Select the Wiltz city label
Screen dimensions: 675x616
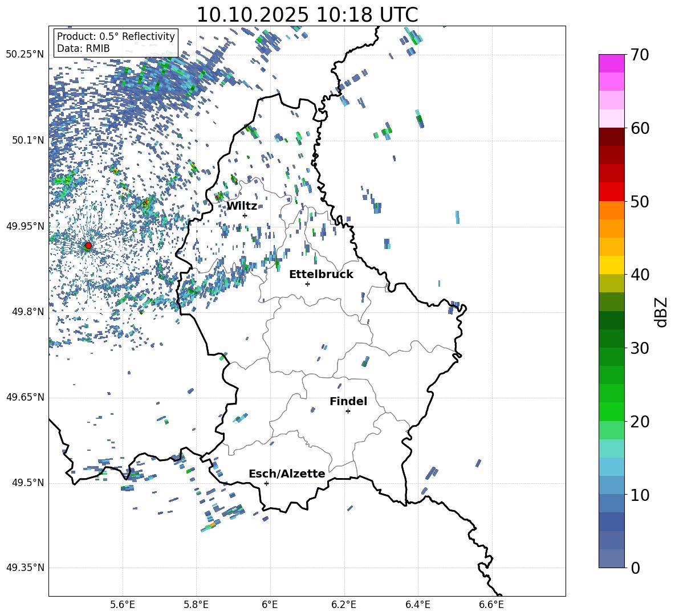click(242, 206)
